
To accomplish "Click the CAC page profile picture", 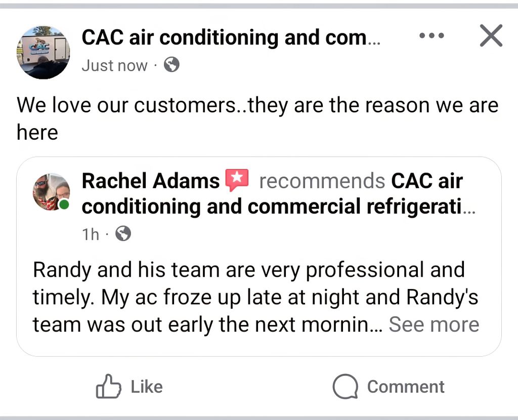I will [x=44, y=52].
